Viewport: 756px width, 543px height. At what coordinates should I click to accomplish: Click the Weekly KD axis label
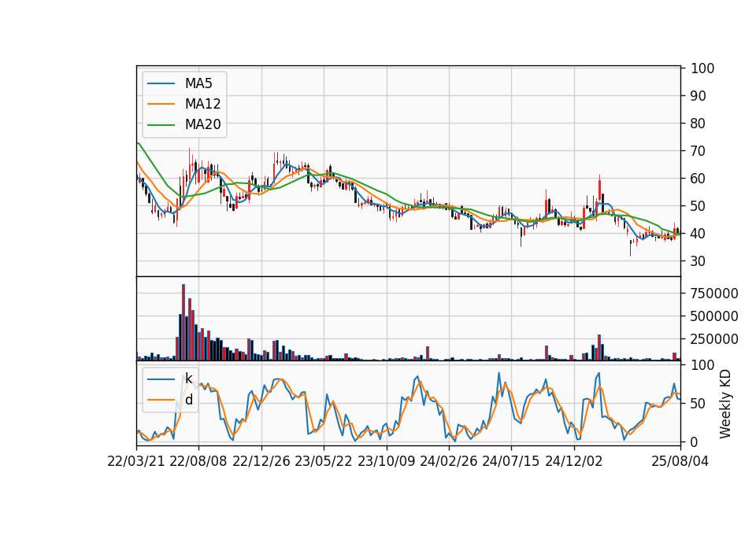coord(725,404)
